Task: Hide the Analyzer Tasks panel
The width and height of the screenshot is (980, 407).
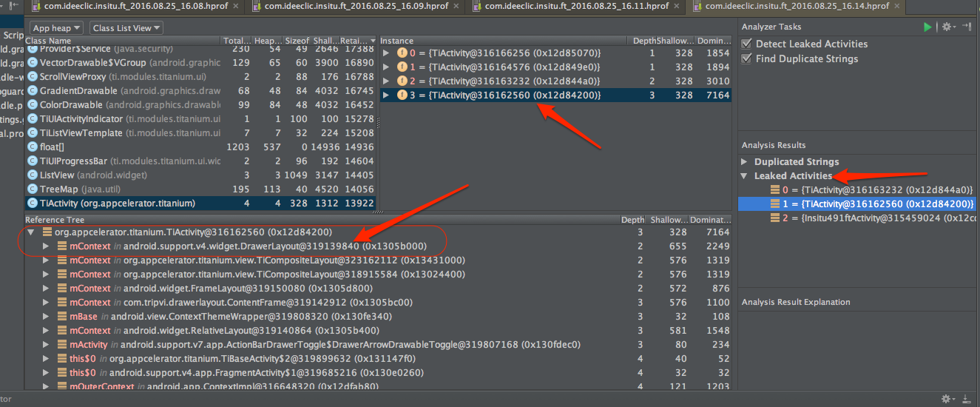Action: [967, 27]
